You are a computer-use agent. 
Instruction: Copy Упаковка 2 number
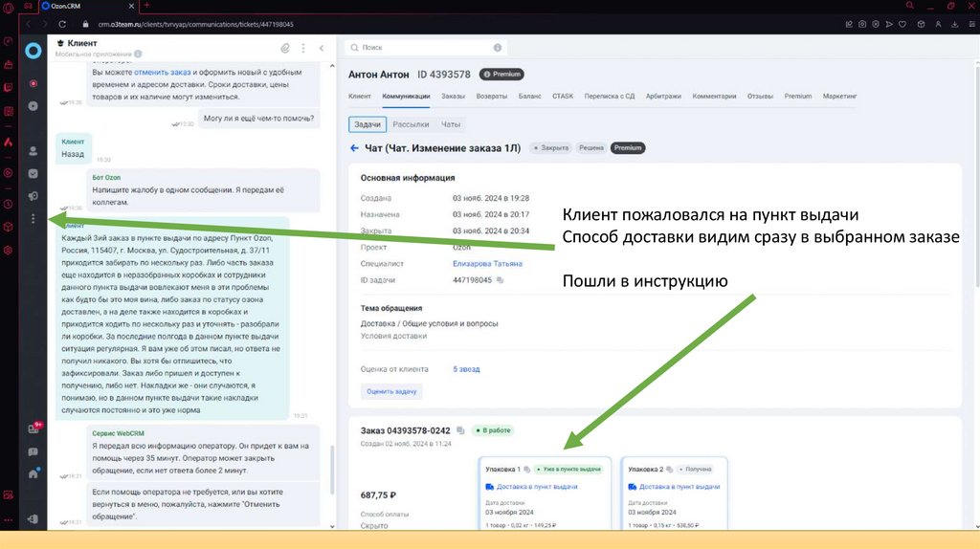[669, 469]
